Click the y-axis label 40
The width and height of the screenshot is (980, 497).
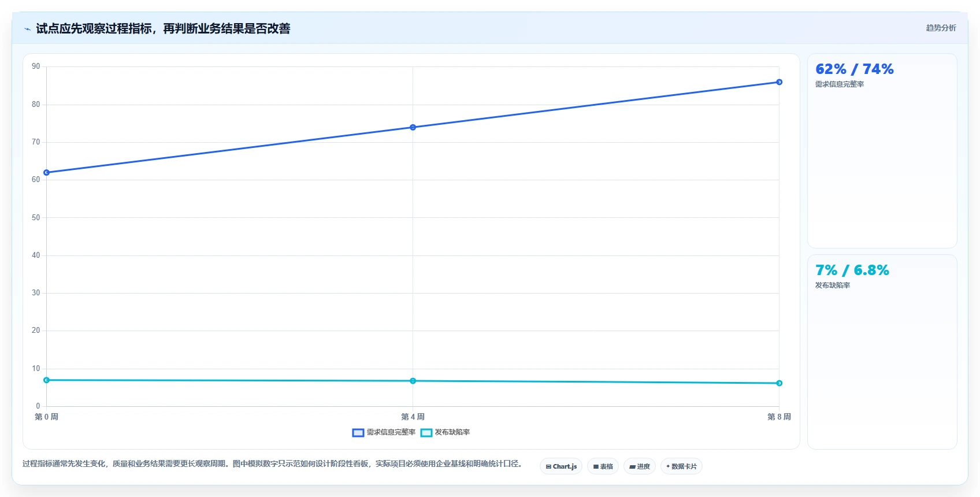click(36, 255)
